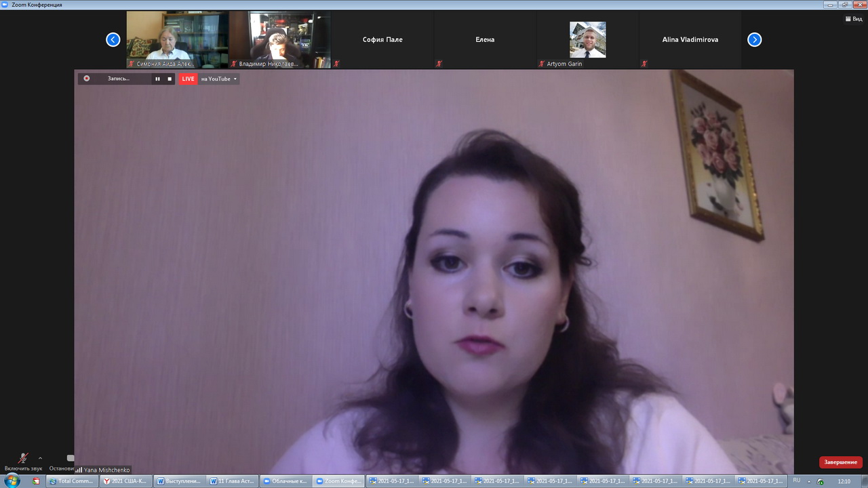
Task: Click the red LIVE badge
Action: click(x=188, y=79)
